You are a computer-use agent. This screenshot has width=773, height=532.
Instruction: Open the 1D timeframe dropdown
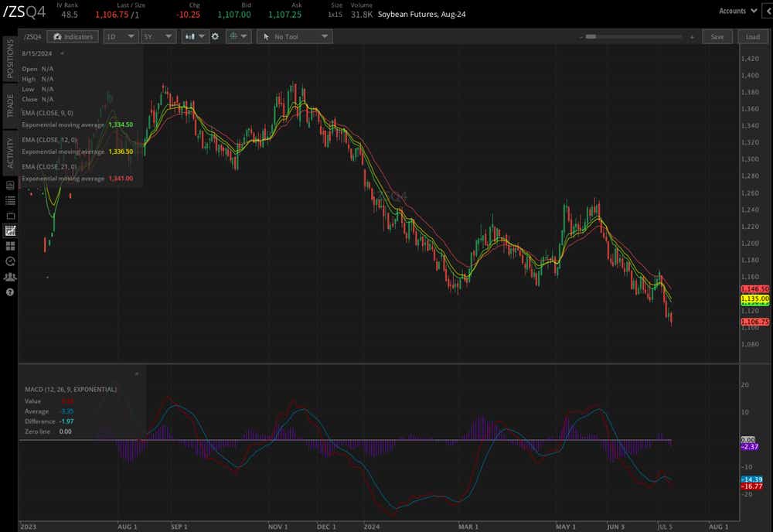tap(121, 36)
